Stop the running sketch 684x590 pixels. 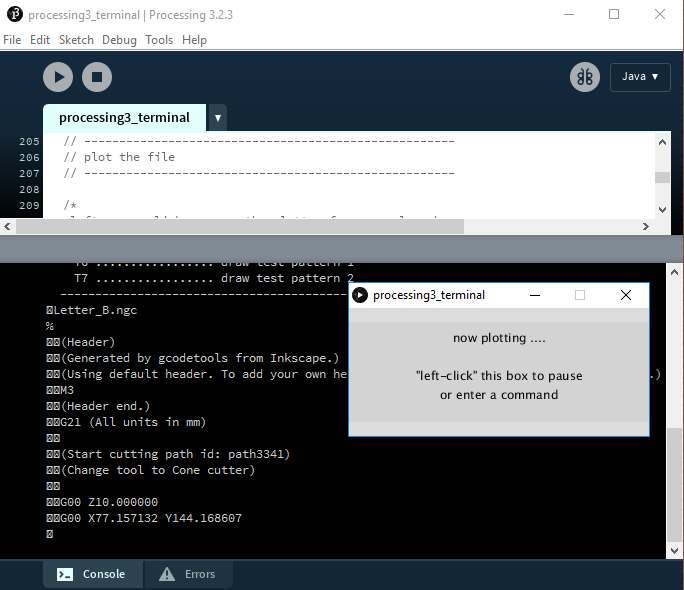coord(97,77)
